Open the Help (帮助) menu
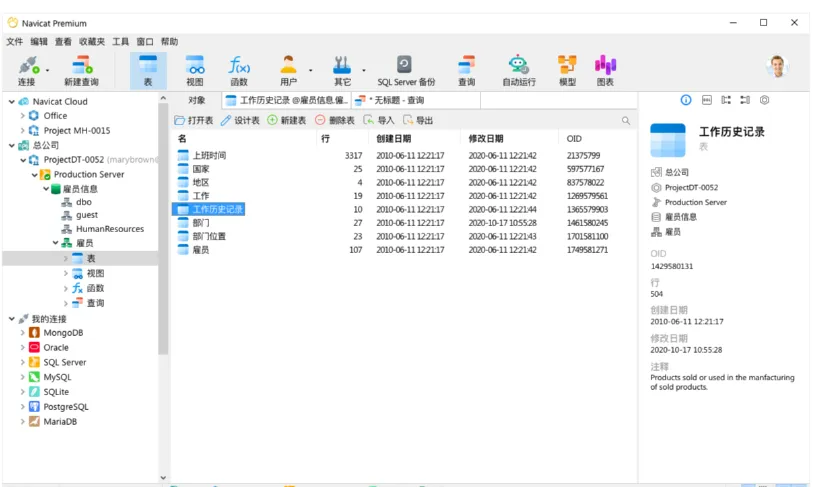 coord(170,42)
